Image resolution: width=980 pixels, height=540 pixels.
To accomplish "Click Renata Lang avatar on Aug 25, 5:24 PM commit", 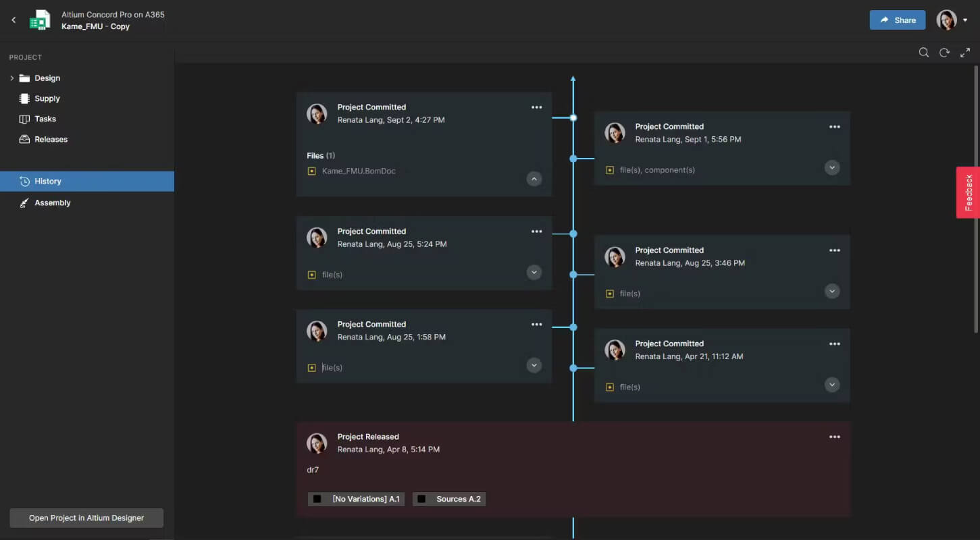I will click(317, 238).
